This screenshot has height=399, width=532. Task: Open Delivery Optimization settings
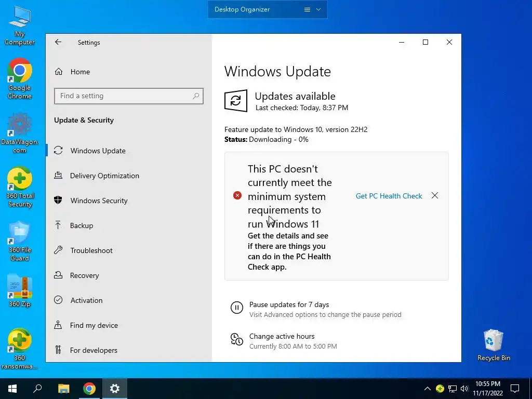(x=129, y=176)
